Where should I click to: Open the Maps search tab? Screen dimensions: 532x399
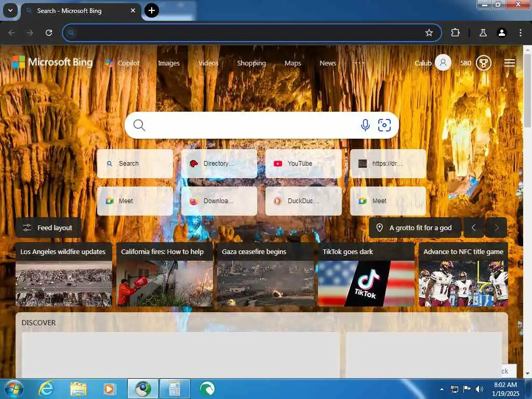[293, 63]
